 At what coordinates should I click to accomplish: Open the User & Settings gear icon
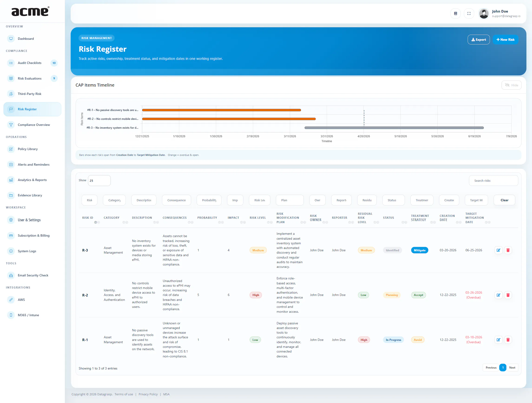point(11,220)
